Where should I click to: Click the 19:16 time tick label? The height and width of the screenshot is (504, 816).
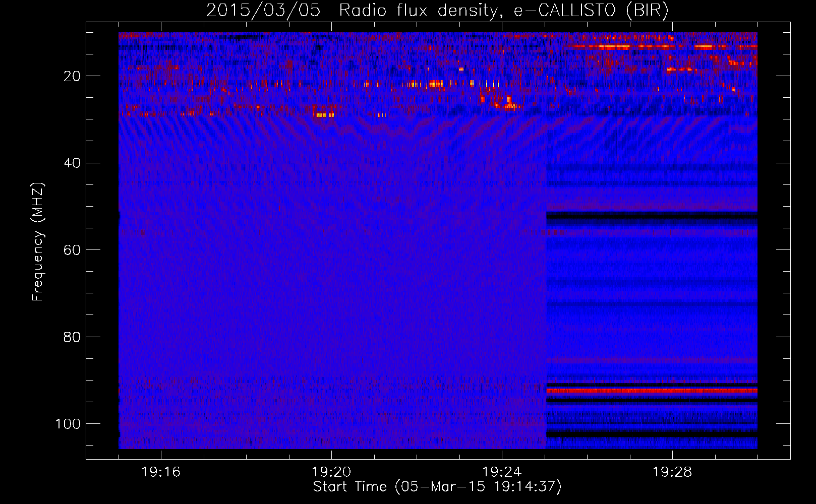(x=161, y=472)
